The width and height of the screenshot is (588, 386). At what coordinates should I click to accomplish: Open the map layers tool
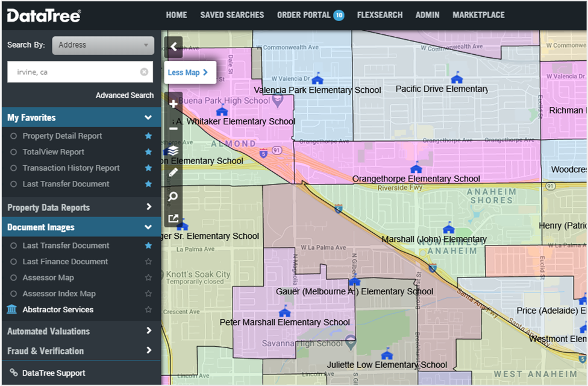pos(174,150)
